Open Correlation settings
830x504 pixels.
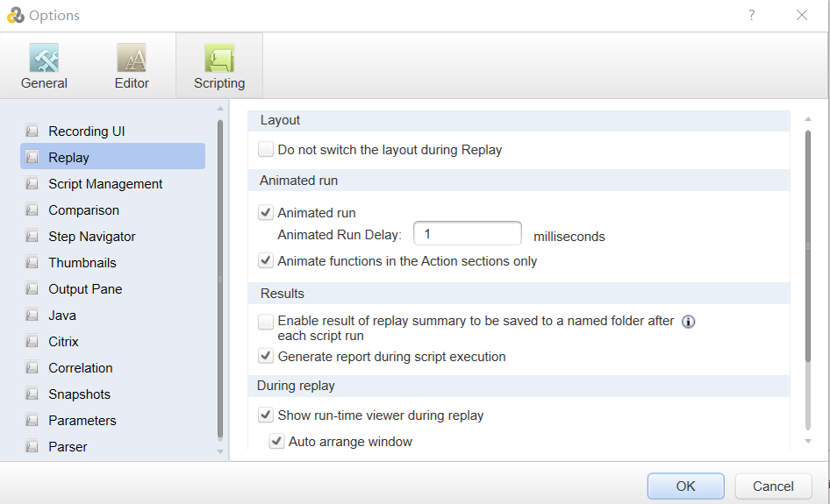point(113,367)
